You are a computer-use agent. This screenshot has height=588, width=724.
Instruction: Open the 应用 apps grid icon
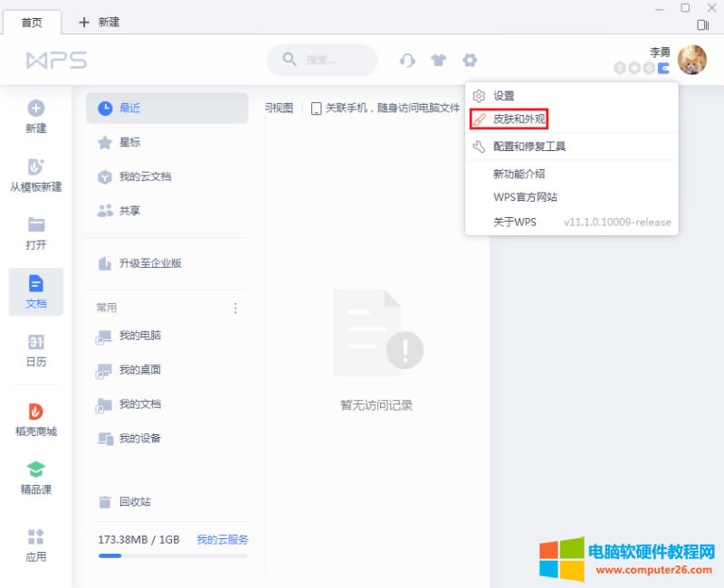pyautogui.click(x=36, y=536)
